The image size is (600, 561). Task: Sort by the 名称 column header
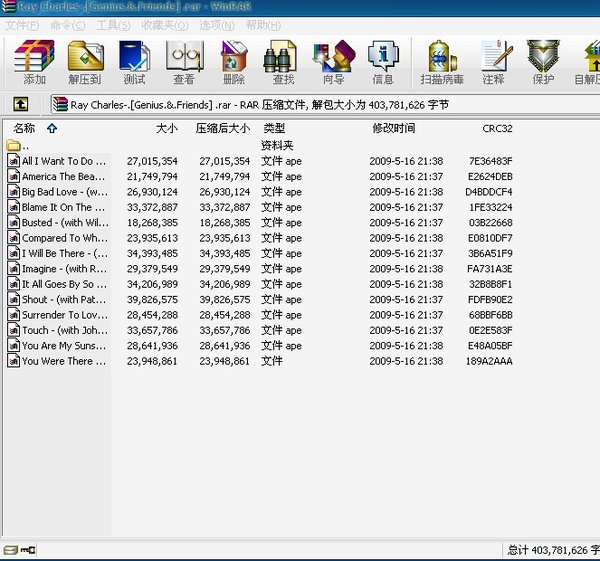pyautogui.click(x=24, y=128)
